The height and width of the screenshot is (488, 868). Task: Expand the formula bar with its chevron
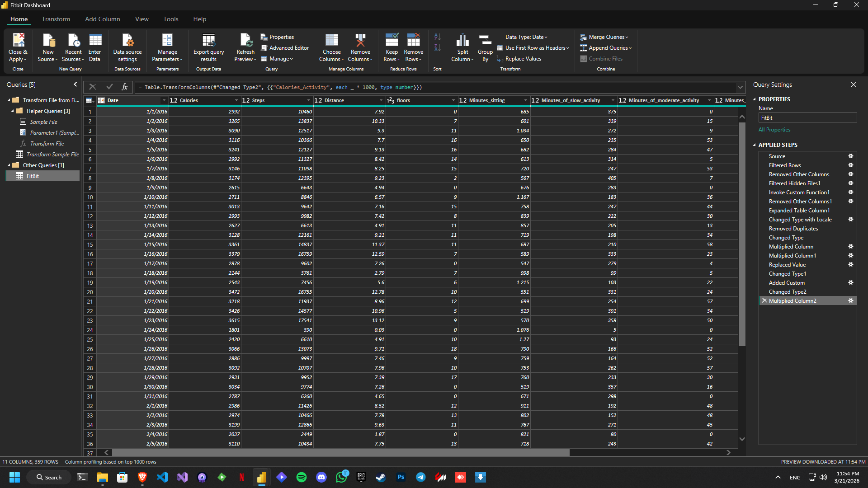click(x=740, y=87)
